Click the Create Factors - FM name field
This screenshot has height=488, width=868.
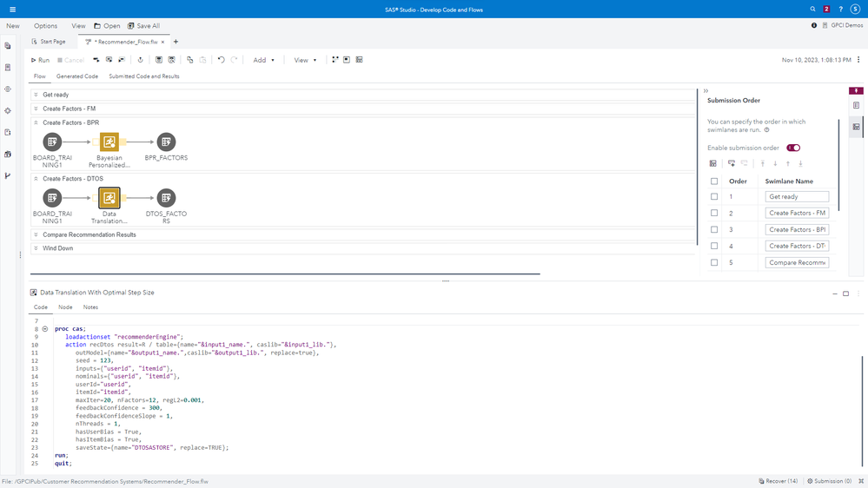797,213
